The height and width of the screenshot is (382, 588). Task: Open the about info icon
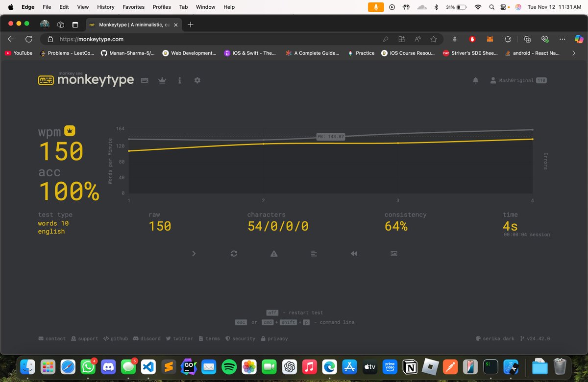click(x=180, y=80)
